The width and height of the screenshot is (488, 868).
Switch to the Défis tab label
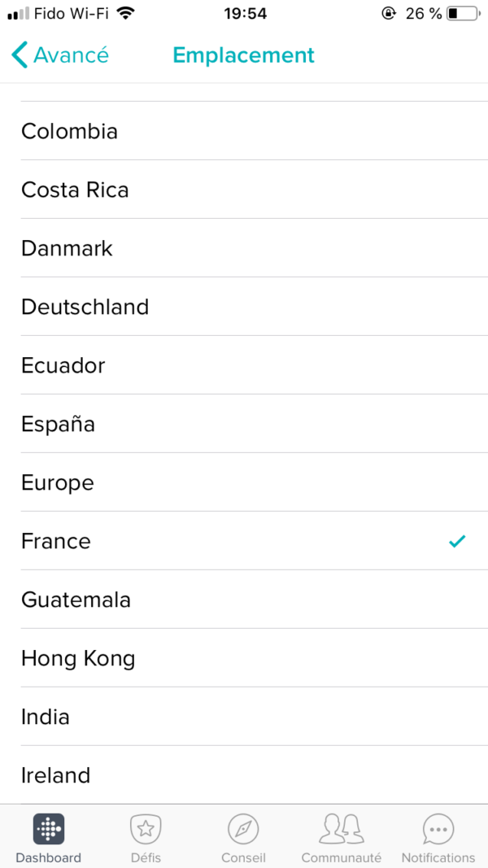[x=146, y=857]
